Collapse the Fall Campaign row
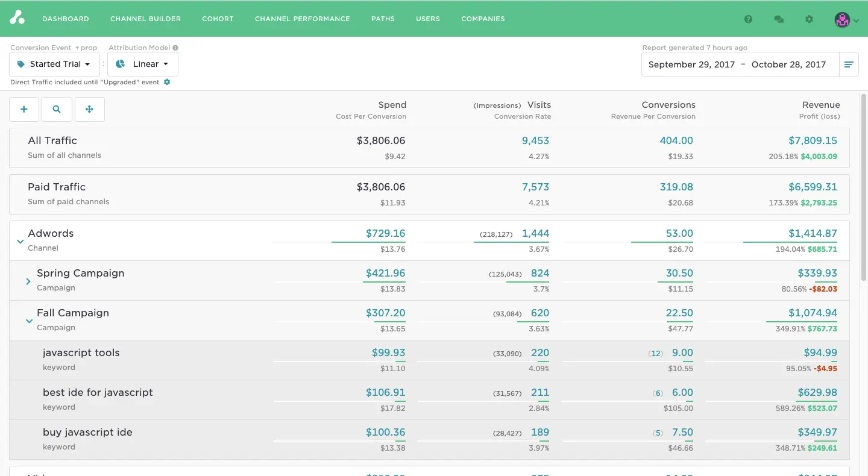Screen dimensions: 868x476 29,321
